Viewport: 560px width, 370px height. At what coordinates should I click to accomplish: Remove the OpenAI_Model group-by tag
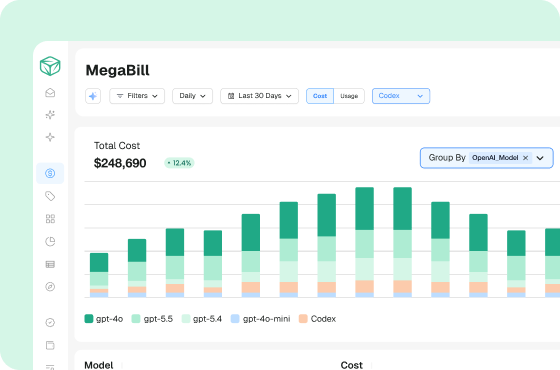pyautogui.click(x=525, y=158)
